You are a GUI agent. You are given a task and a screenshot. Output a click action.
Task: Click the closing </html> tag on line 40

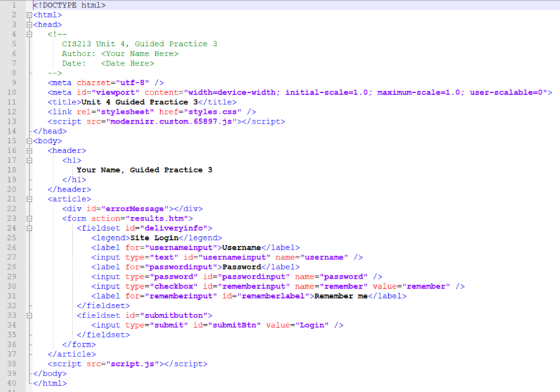click(x=50, y=383)
